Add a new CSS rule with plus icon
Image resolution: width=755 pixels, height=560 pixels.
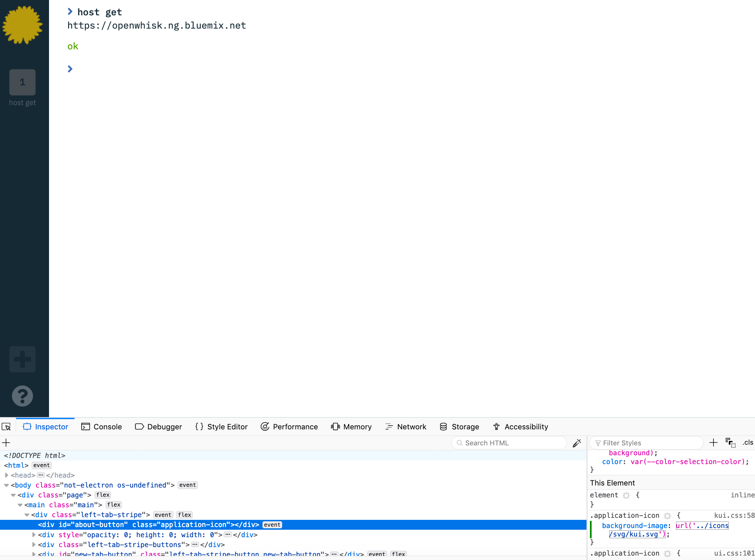(x=713, y=443)
